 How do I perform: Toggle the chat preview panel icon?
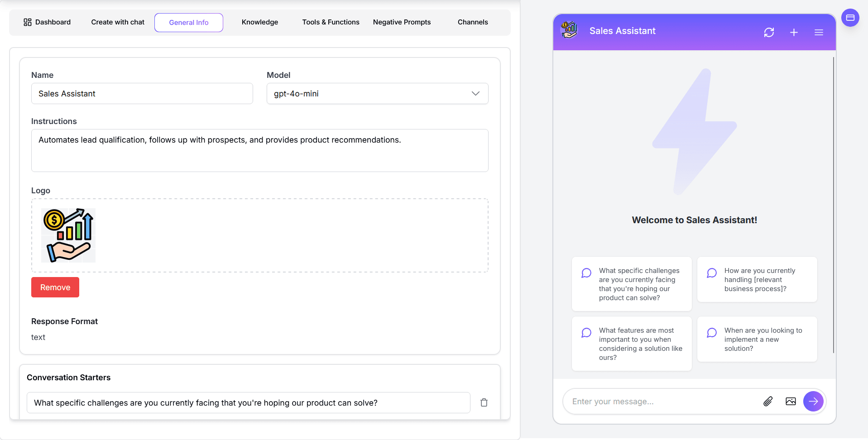click(850, 18)
